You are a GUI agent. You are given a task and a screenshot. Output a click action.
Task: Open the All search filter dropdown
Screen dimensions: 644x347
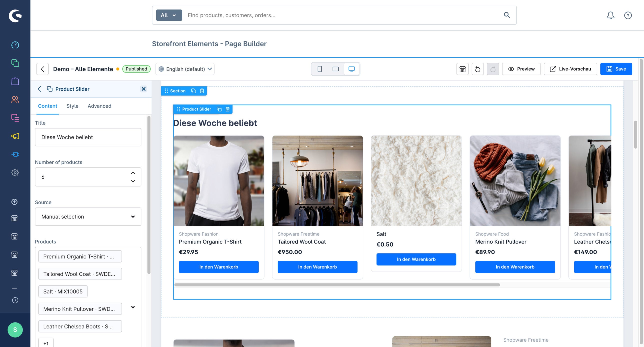click(169, 15)
